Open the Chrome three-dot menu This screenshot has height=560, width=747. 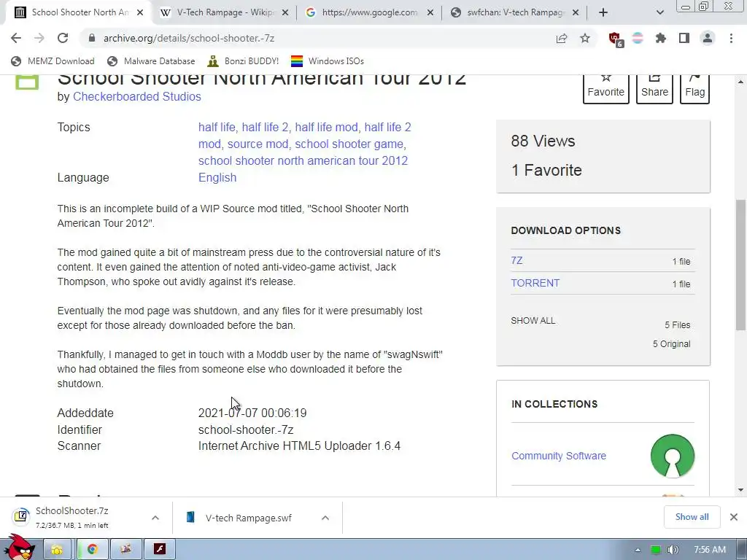pyautogui.click(x=731, y=38)
